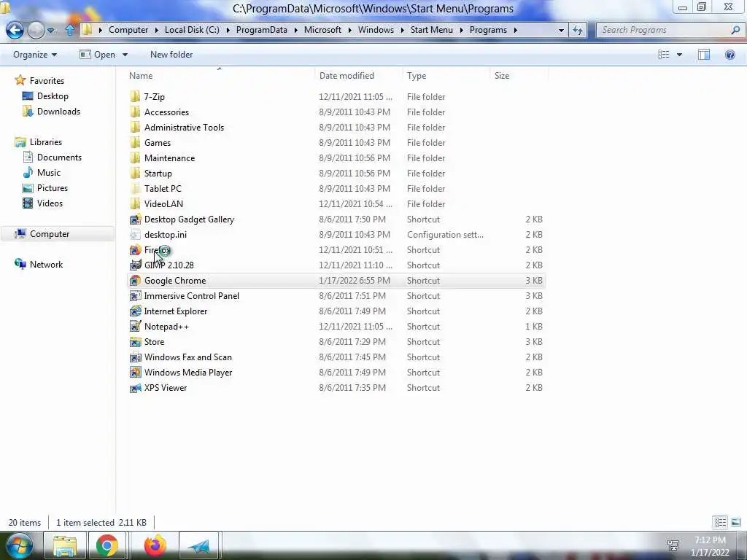Expand the arrow after Programs breadcrumb

tap(515, 30)
